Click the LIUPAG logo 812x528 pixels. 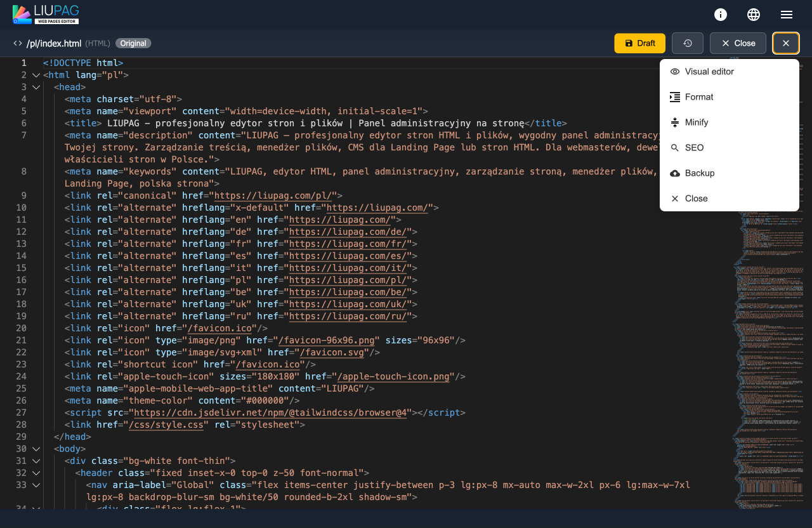pos(46,14)
